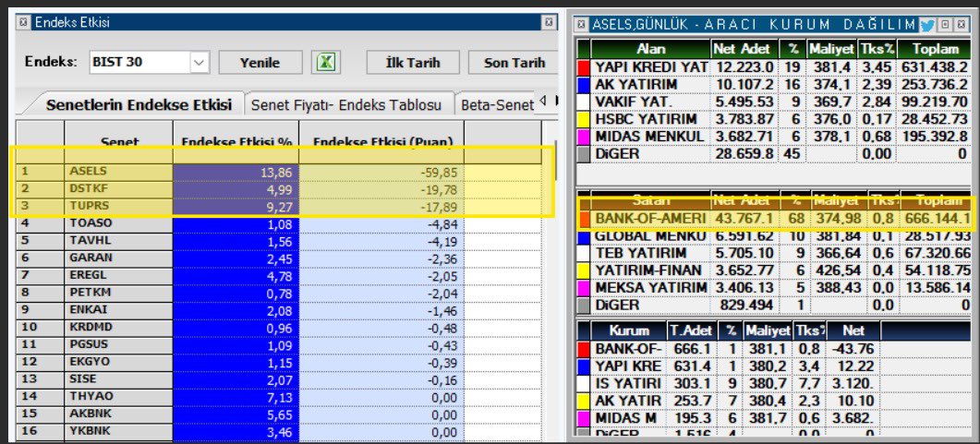Screen dimensions: 980x444
Task: Select the ENKAI stock cell
Action: (119, 310)
